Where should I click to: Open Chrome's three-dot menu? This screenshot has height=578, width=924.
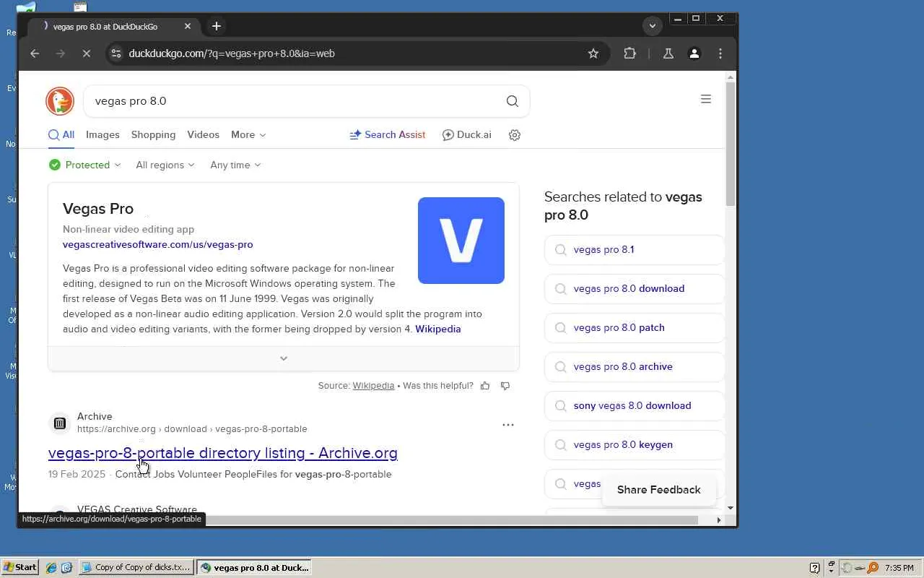click(x=720, y=53)
